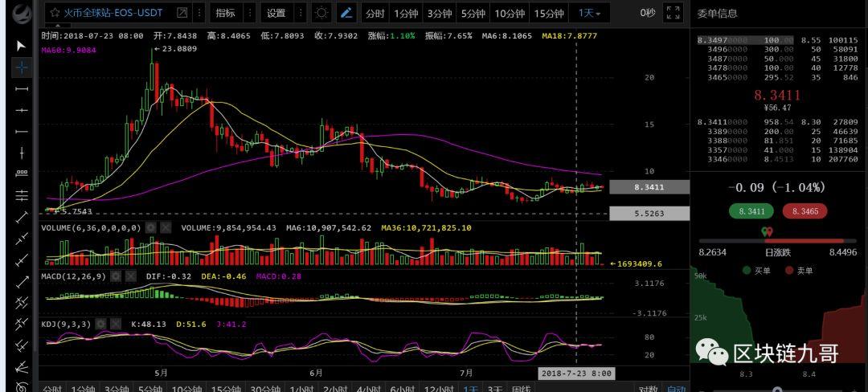The height and width of the screenshot is (392, 868).
Task: Select 15分钟 interval in top bar
Action: point(549,14)
